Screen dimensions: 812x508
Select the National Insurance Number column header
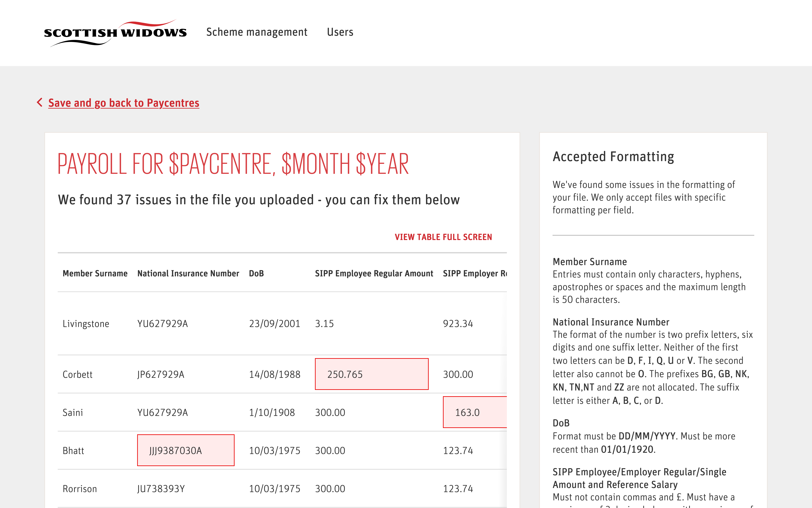tap(188, 274)
